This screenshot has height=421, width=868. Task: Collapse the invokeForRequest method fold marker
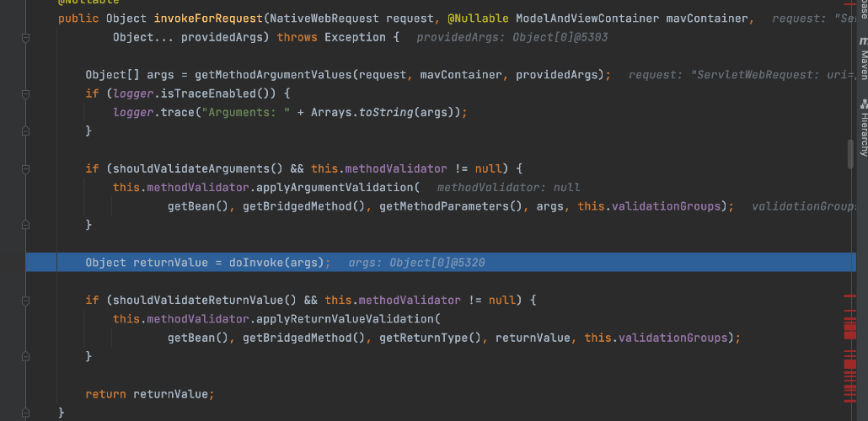(26, 38)
